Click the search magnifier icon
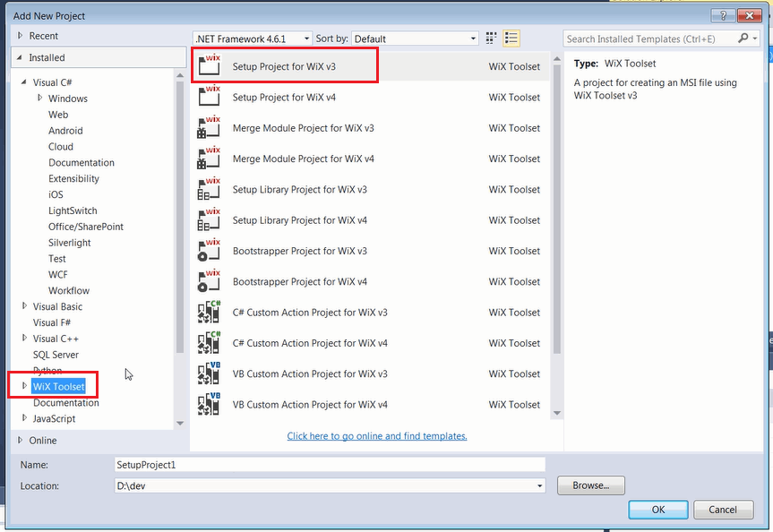 (743, 39)
